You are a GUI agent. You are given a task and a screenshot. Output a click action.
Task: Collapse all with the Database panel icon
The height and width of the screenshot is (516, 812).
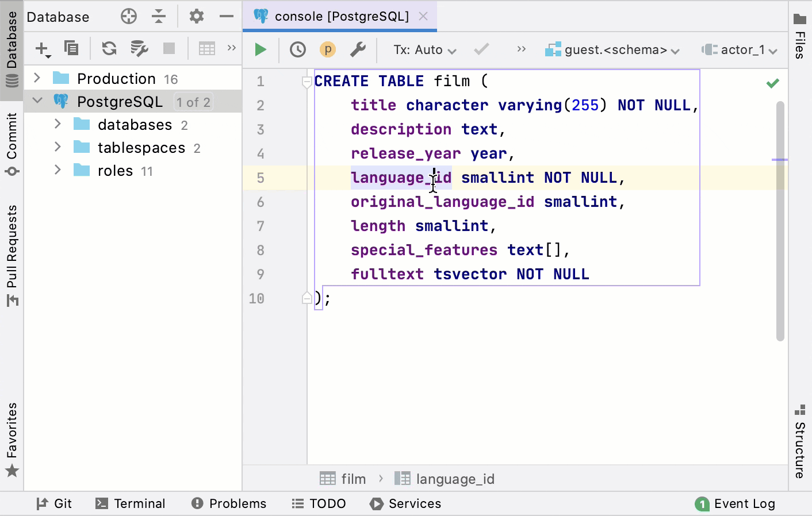tap(159, 17)
